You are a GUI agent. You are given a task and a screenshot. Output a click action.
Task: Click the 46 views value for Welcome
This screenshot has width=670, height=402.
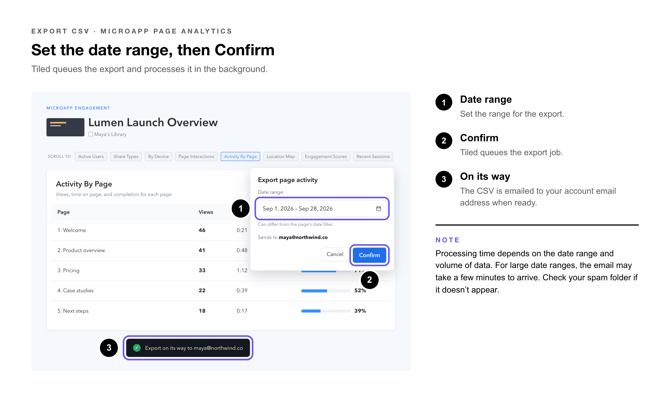click(x=202, y=230)
